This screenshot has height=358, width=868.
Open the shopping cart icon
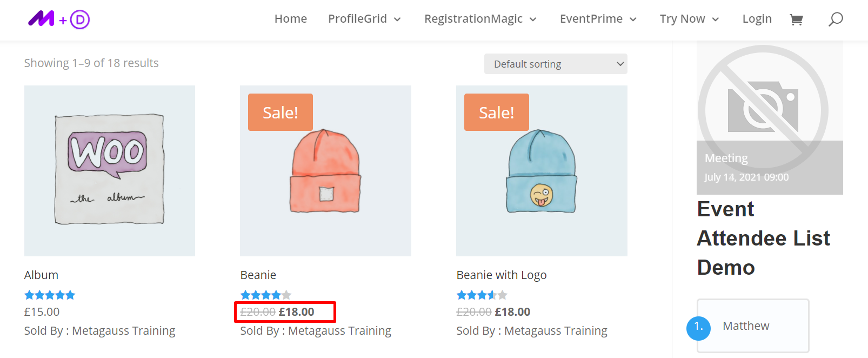[x=796, y=19]
